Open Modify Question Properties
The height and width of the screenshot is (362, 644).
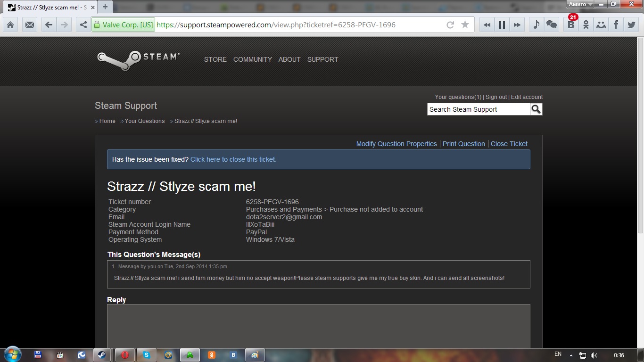(396, 144)
